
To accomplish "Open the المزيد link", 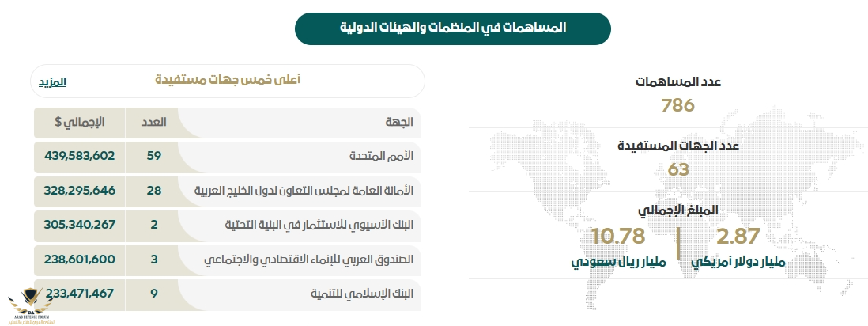I will coord(52,82).
